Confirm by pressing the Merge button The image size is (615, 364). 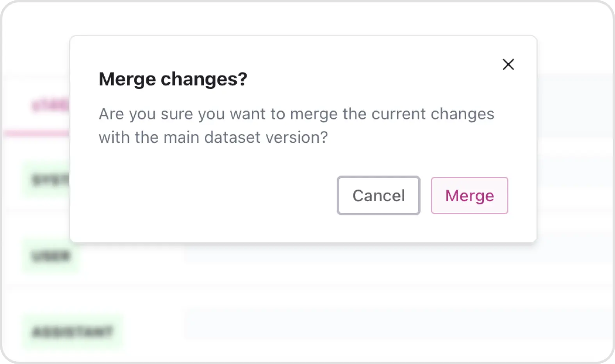tap(469, 195)
